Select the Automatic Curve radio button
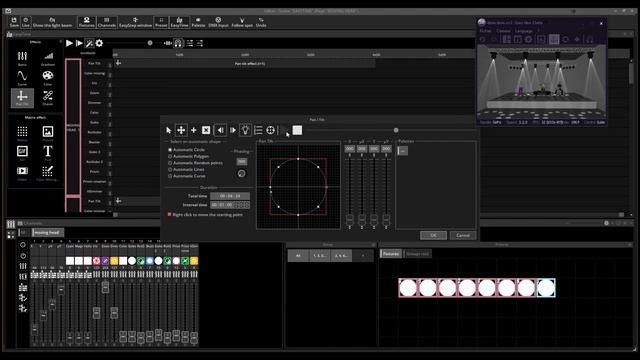Viewport: 640px width, 360px height. point(170,176)
